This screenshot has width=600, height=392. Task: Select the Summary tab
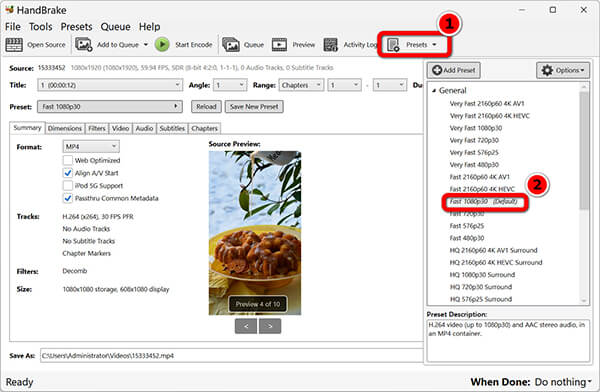tap(27, 128)
